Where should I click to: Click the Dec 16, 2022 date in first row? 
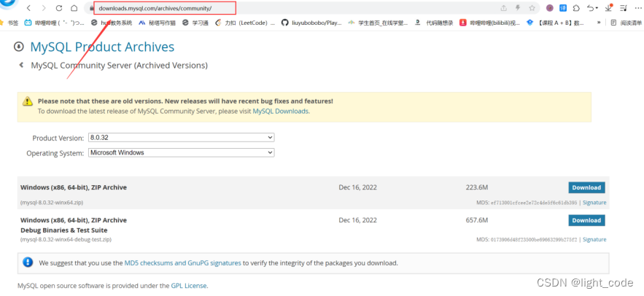(x=357, y=187)
